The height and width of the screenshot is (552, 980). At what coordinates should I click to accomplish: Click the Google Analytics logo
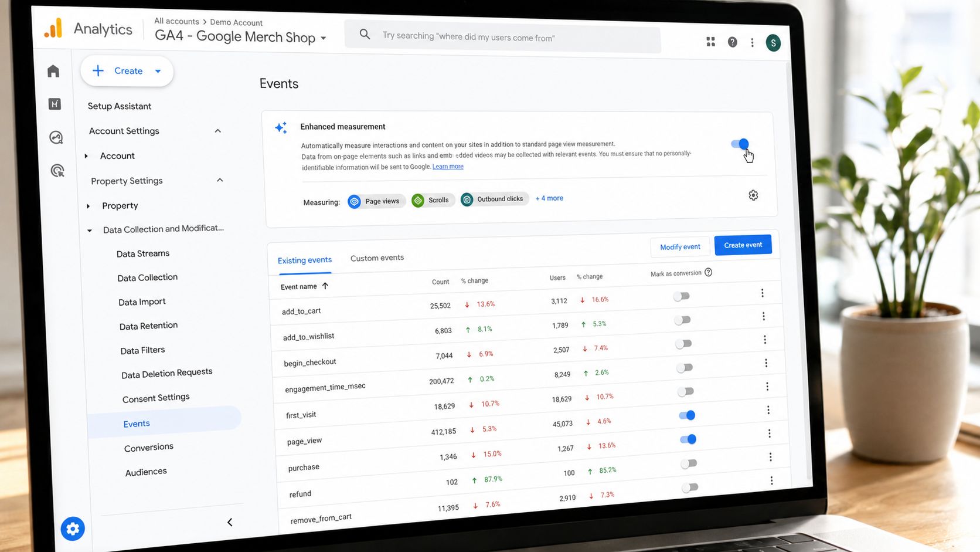53,28
